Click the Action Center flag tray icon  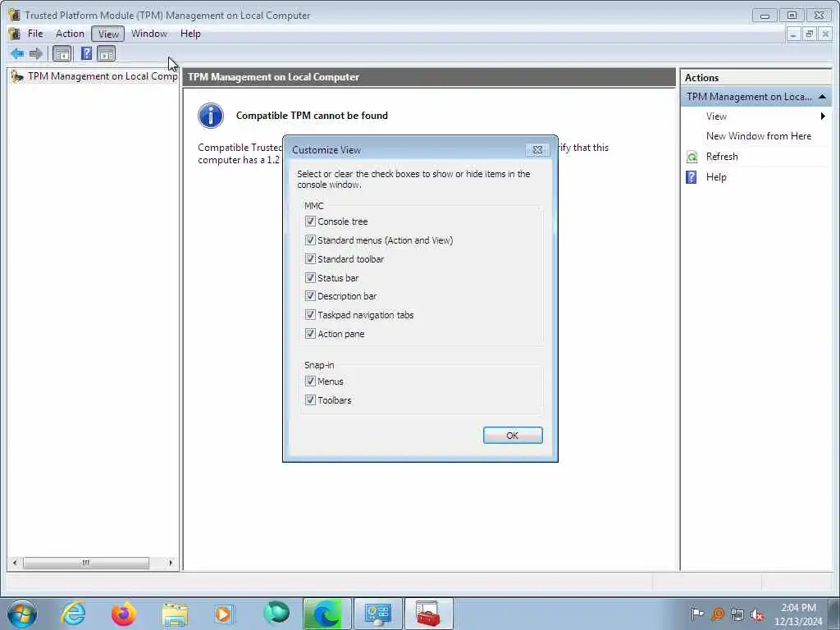tap(697, 614)
